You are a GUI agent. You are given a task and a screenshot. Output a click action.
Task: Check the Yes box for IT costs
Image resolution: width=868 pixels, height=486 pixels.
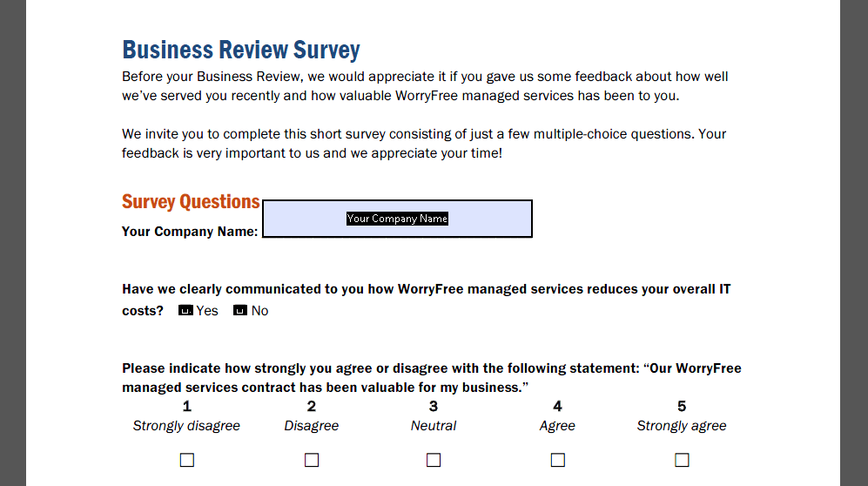(x=185, y=311)
